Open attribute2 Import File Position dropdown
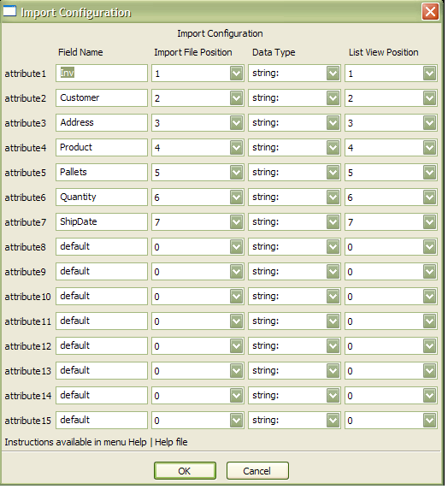The image size is (448, 489). [x=237, y=98]
